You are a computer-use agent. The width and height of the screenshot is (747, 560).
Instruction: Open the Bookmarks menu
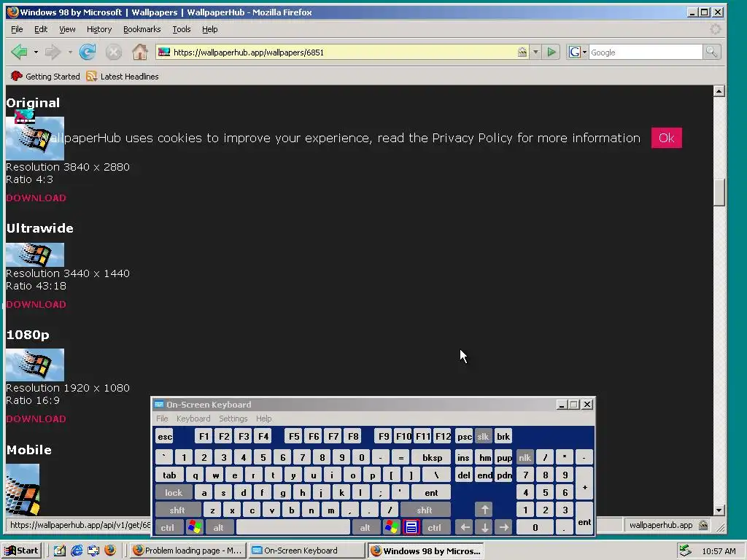[x=142, y=29]
